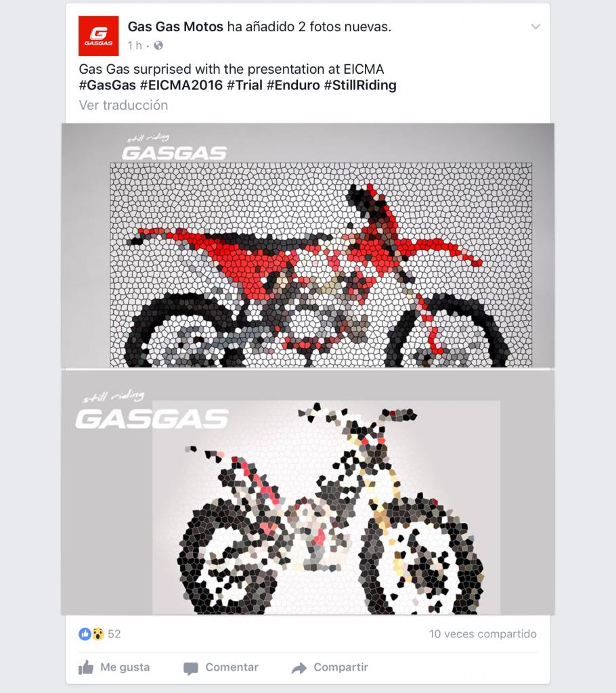The height and width of the screenshot is (693, 616).
Task: Click the wow emoji reaction icon
Action: [97, 633]
